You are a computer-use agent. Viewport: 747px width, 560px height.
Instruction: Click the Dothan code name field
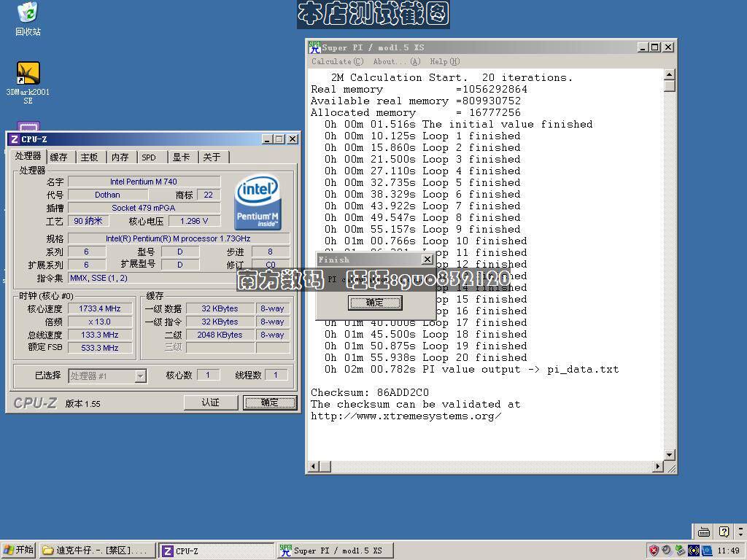coord(108,195)
